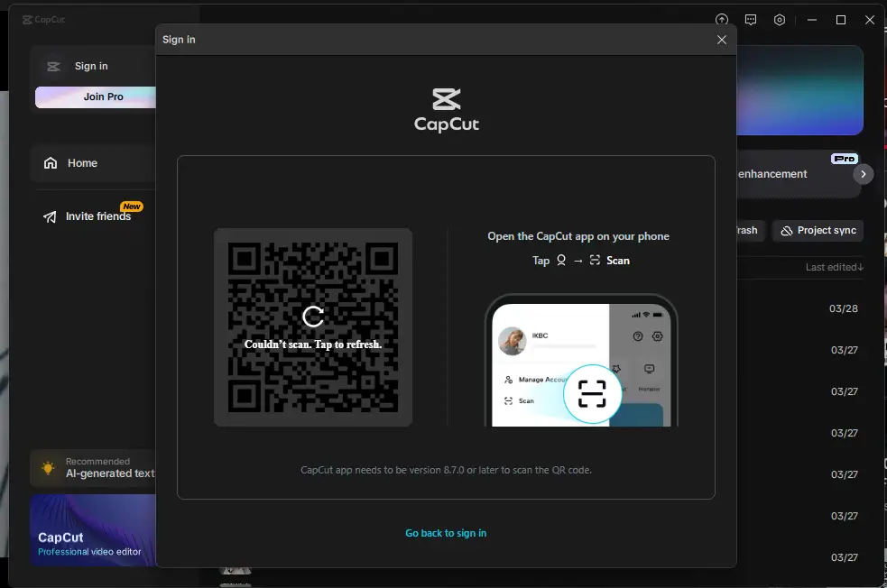This screenshot has height=588, width=887.
Task: Click the phone scan illustration image
Action: [x=581, y=360]
